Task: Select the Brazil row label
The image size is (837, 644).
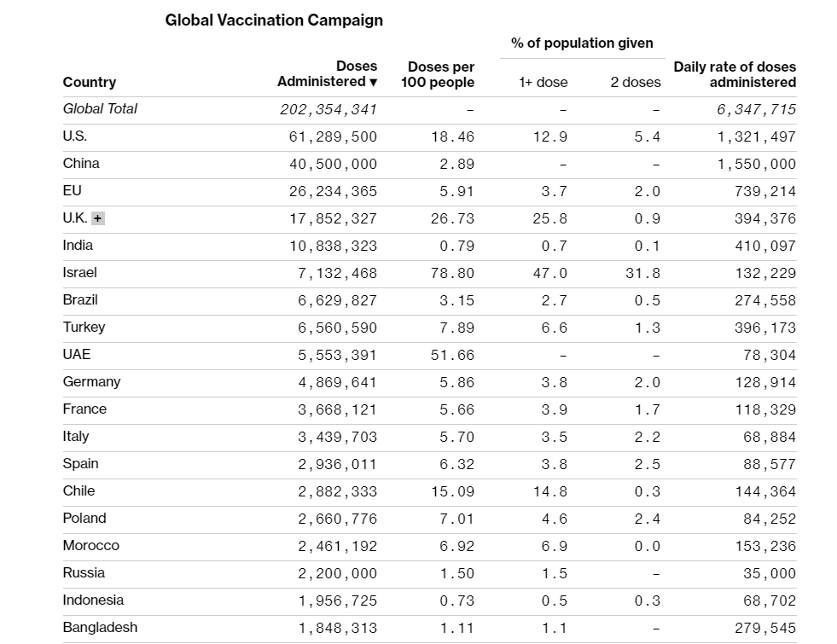Action: pos(80,300)
